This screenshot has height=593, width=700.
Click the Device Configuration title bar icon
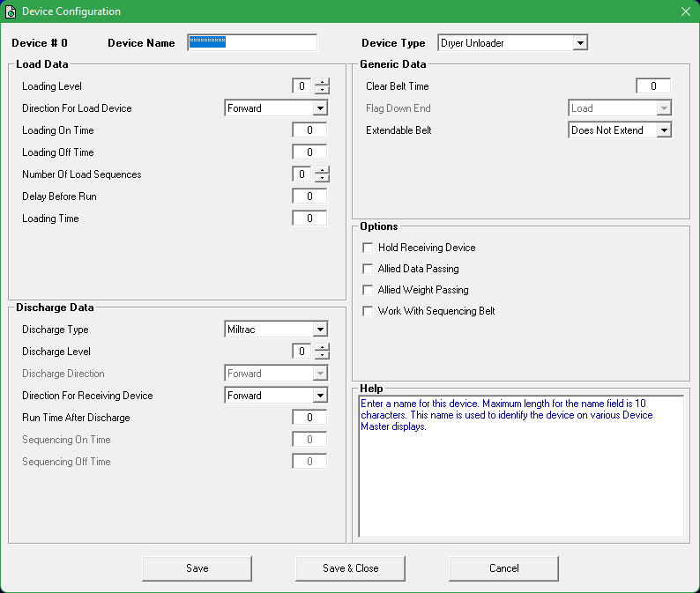tap(11, 11)
